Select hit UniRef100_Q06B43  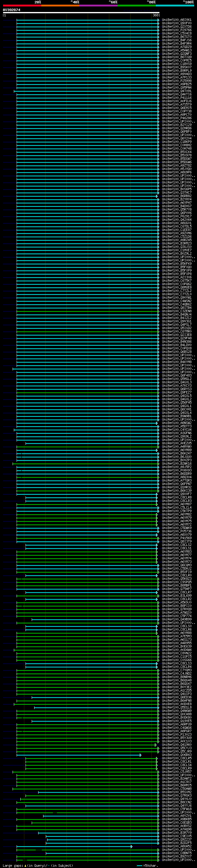coord(176,755)
